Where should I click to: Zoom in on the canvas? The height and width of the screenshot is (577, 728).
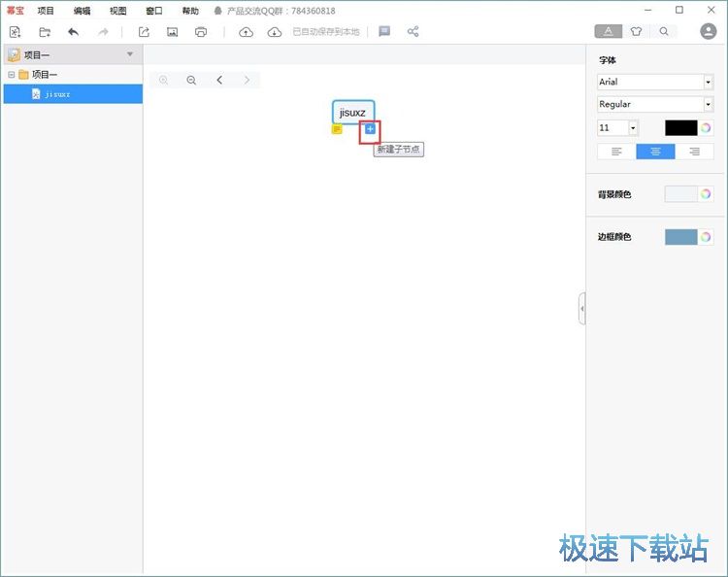(x=163, y=80)
